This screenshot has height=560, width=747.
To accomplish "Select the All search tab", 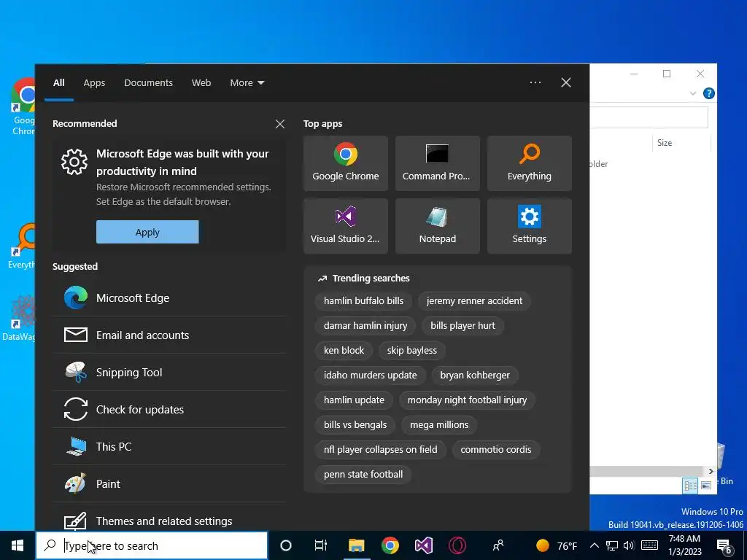I will [59, 83].
